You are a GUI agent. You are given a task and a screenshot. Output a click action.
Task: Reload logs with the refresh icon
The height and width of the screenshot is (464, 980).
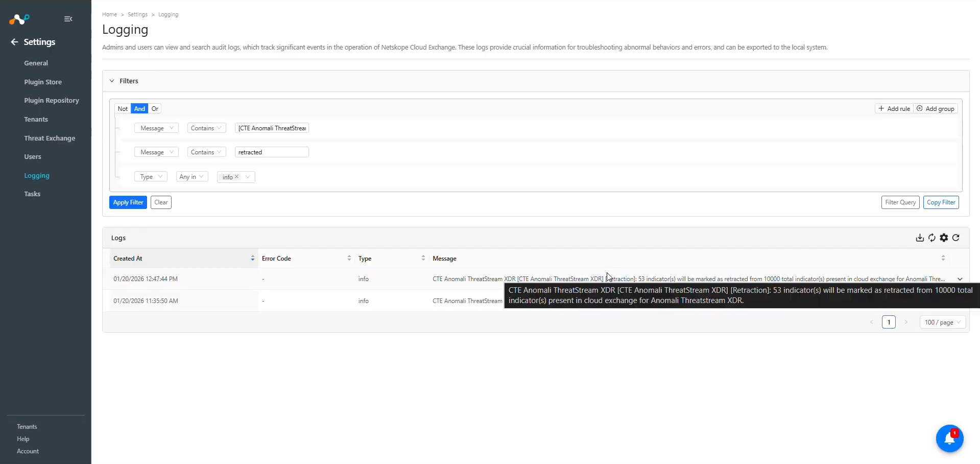[x=956, y=238]
